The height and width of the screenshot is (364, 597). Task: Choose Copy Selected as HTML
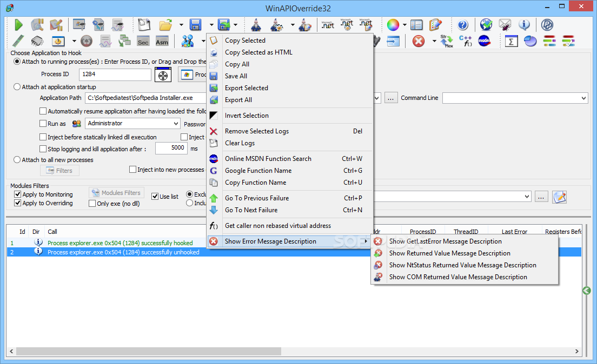coord(290,52)
